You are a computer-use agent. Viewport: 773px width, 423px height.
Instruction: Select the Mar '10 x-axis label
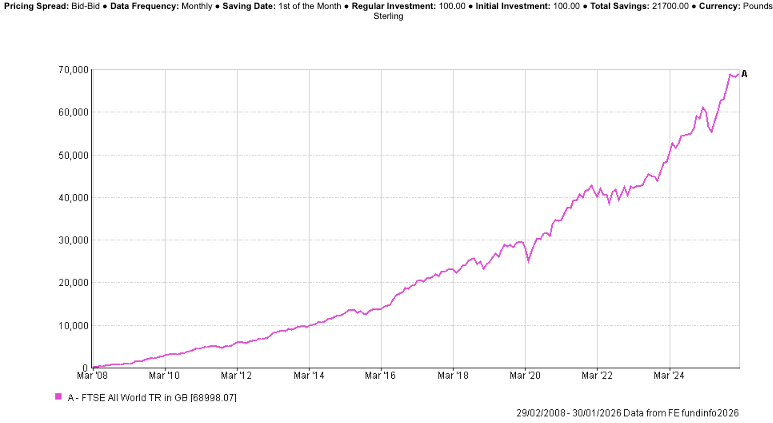tap(164, 376)
